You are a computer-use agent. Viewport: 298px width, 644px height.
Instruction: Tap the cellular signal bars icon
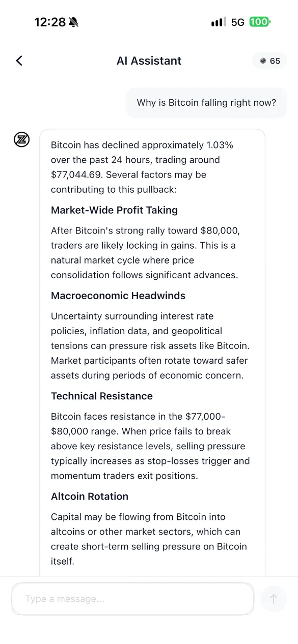click(x=219, y=22)
